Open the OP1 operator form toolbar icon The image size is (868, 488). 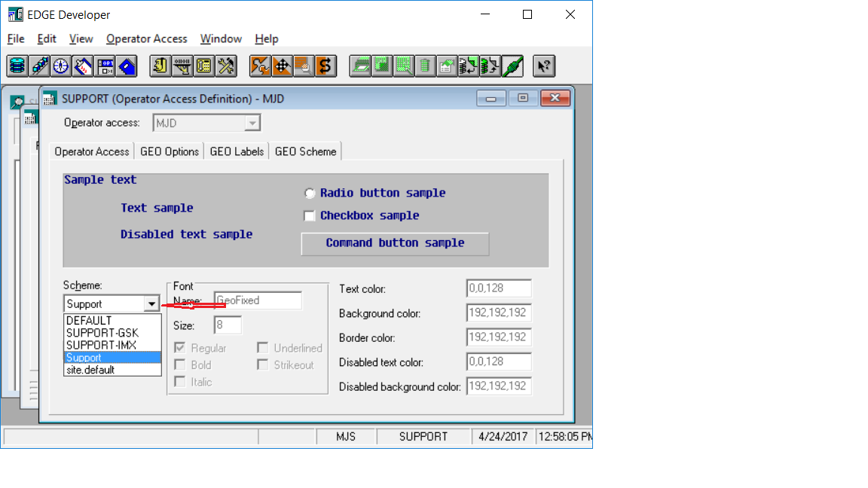tap(105, 66)
